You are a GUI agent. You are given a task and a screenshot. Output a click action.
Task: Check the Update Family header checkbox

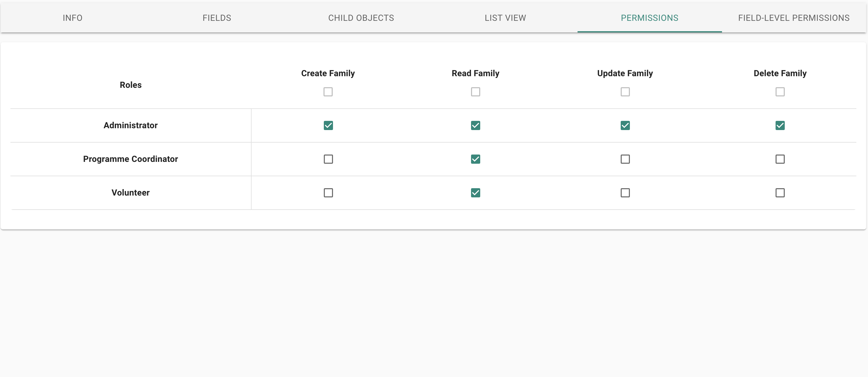tap(625, 91)
